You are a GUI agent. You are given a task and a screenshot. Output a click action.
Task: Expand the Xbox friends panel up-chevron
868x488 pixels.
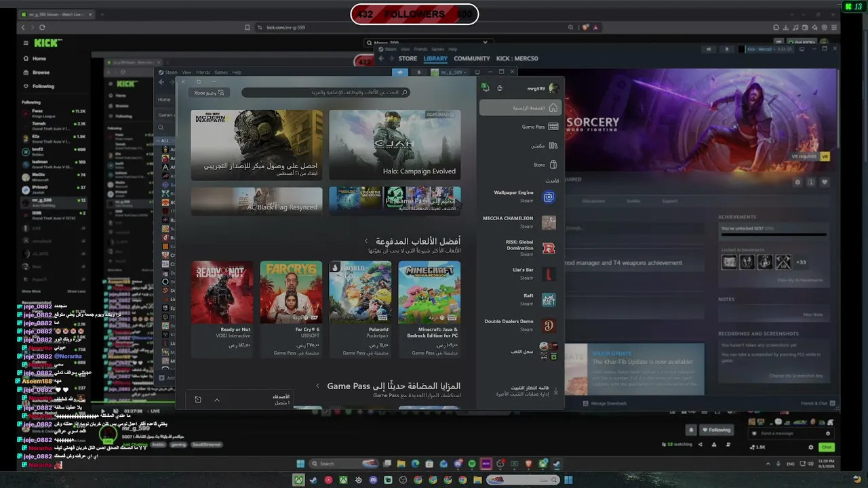pos(217,400)
